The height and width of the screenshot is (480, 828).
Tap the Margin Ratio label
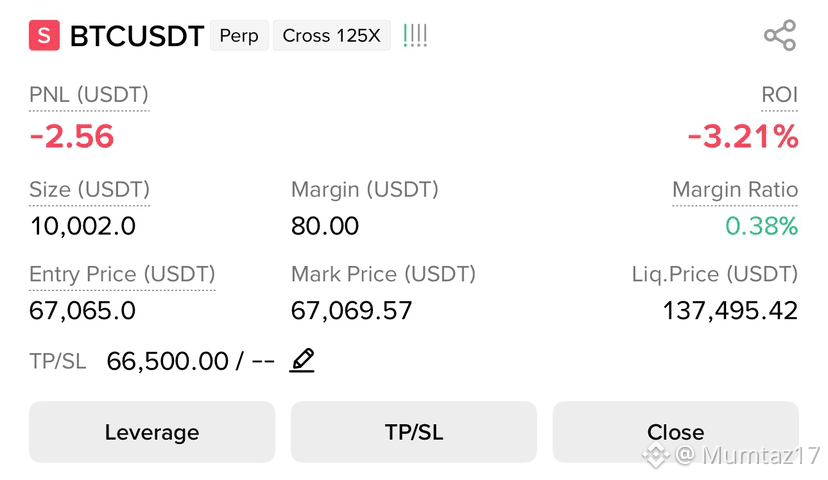[735, 190]
